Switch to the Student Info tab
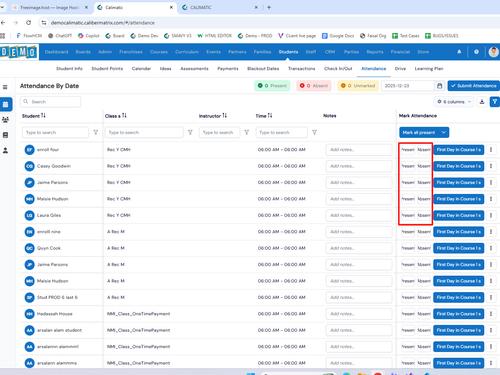500x375 pixels. 69,69
